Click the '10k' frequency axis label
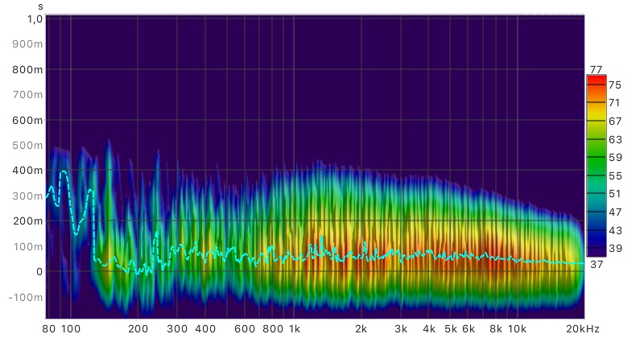644x338 pixels. coord(517,329)
